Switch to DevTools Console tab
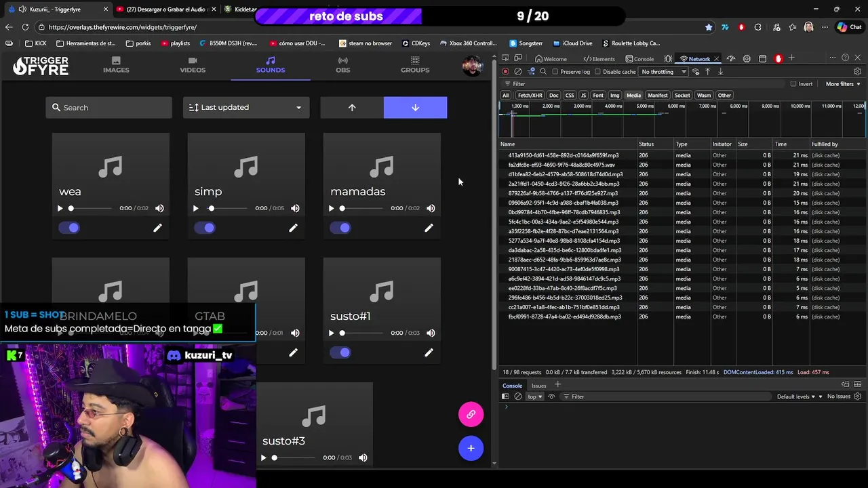Image resolution: width=868 pixels, height=488 pixels. click(x=639, y=59)
